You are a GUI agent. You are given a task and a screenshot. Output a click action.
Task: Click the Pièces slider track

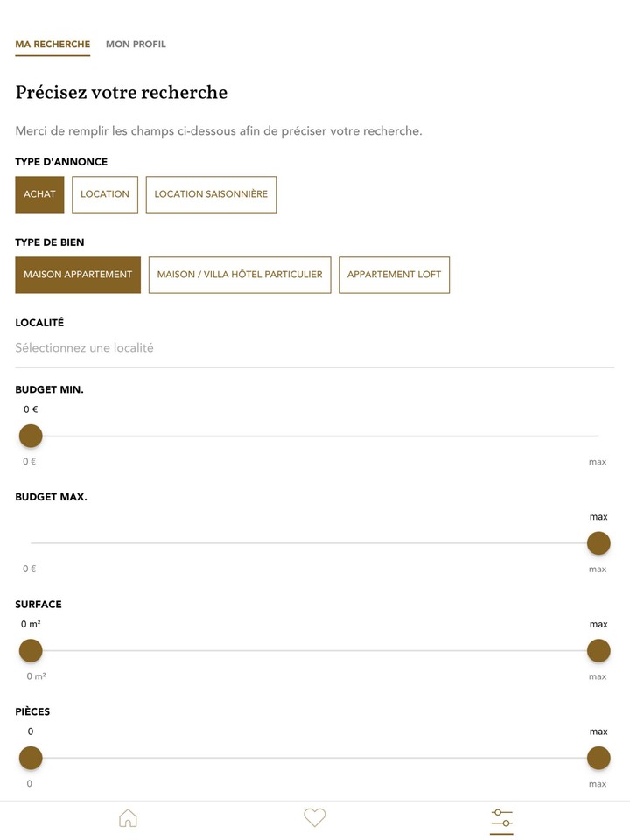coord(315,758)
